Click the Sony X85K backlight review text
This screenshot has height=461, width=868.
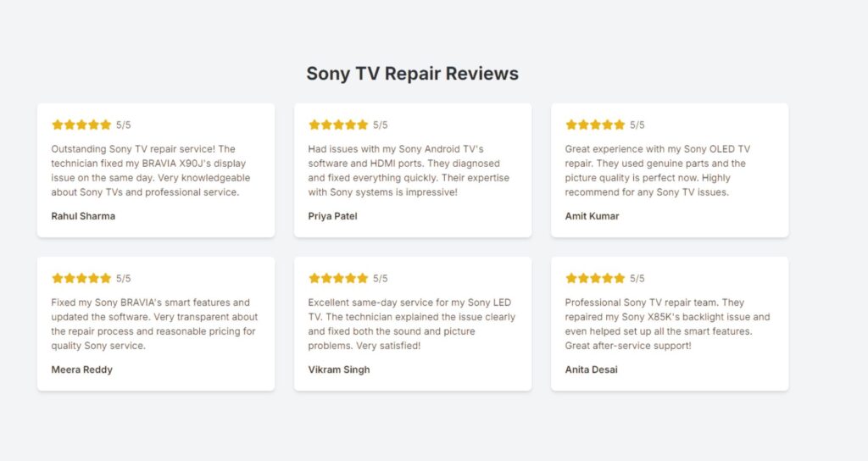667,324
